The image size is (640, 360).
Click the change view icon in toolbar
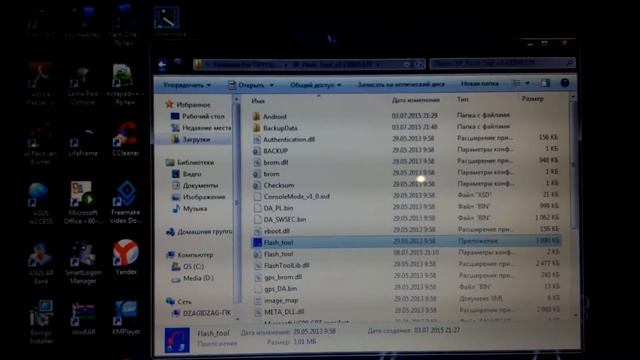point(517,83)
